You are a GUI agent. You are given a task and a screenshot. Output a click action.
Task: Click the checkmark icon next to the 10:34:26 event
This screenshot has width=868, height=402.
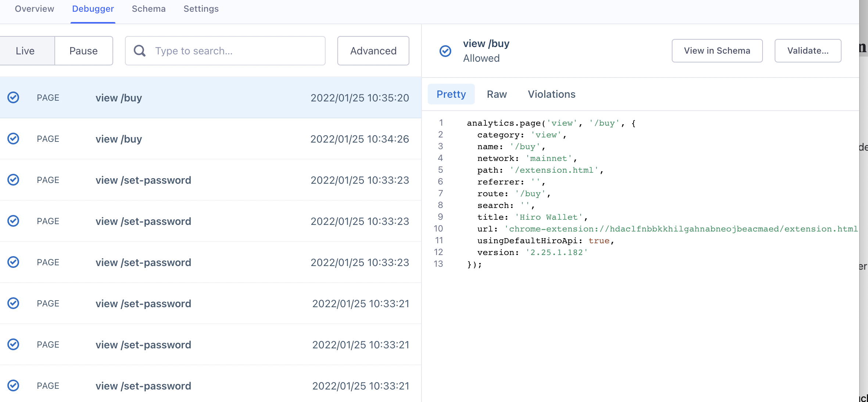(x=13, y=139)
